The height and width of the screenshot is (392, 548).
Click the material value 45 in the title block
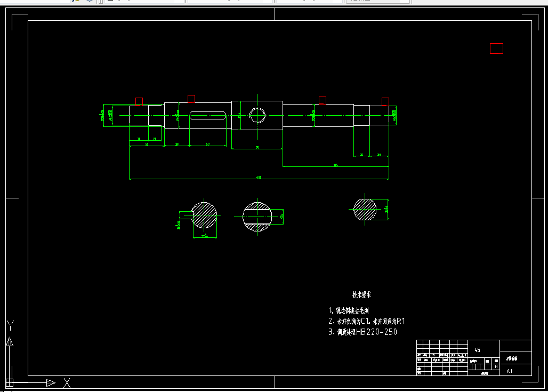[x=478, y=350]
